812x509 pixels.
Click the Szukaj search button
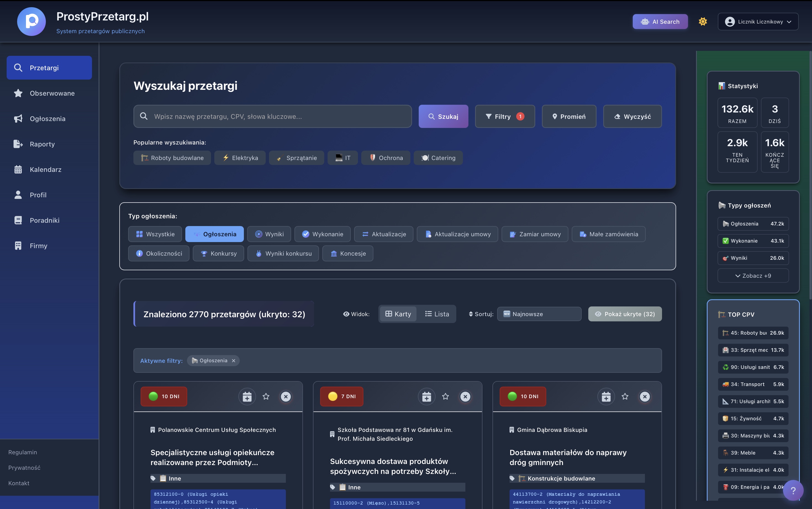pos(443,116)
